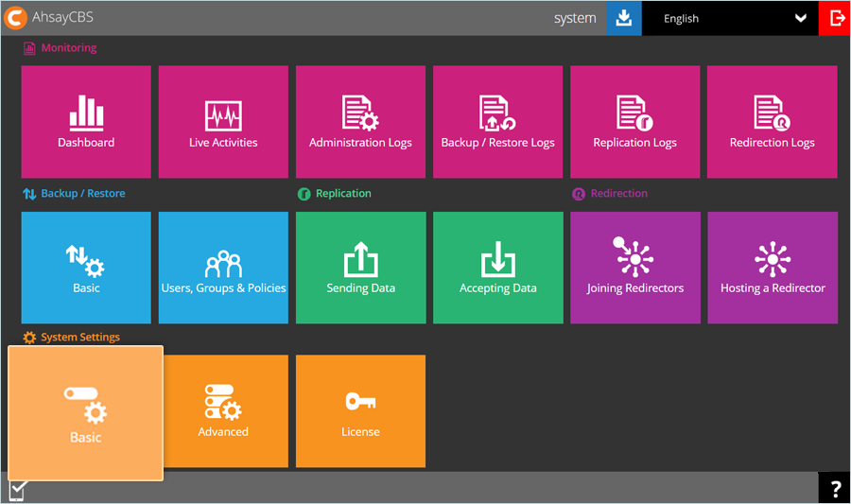Click the blue download icon in header

(x=624, y=18)
